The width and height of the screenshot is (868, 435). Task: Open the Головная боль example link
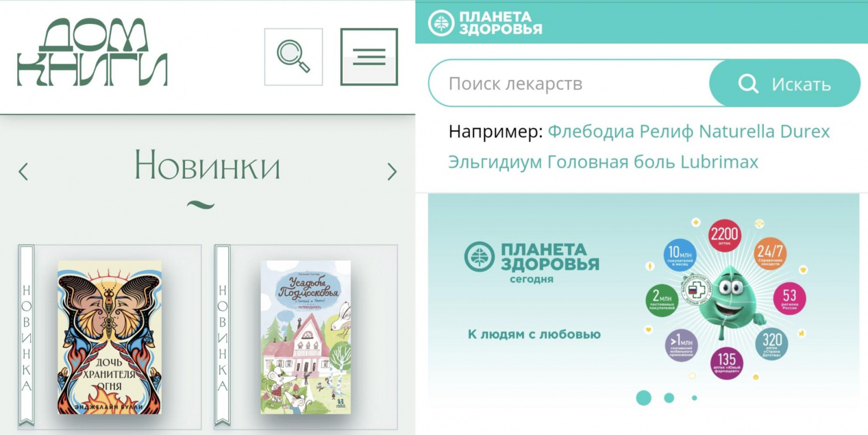611,162
